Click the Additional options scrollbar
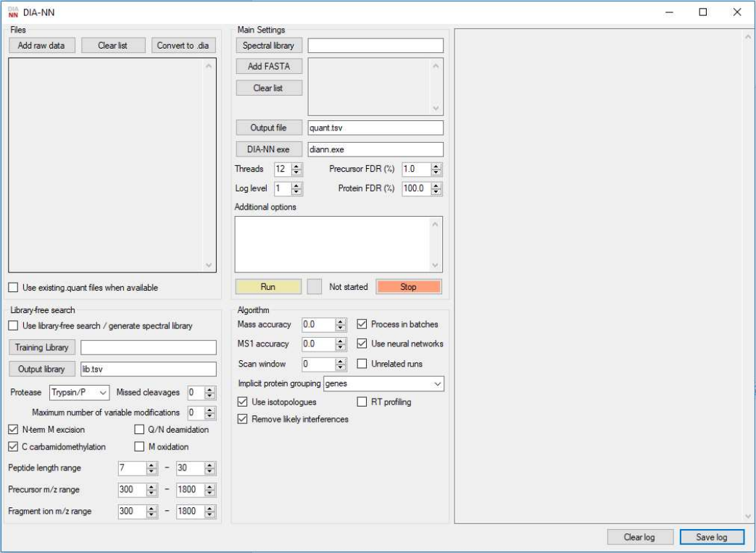Viewport: 756px width, 553px height. tap(436, 244)
